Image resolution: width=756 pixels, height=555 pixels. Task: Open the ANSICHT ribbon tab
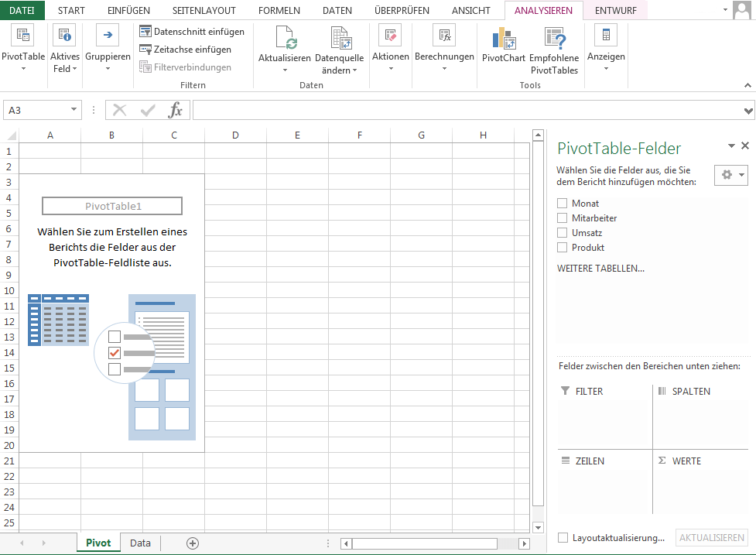point(470,10)
